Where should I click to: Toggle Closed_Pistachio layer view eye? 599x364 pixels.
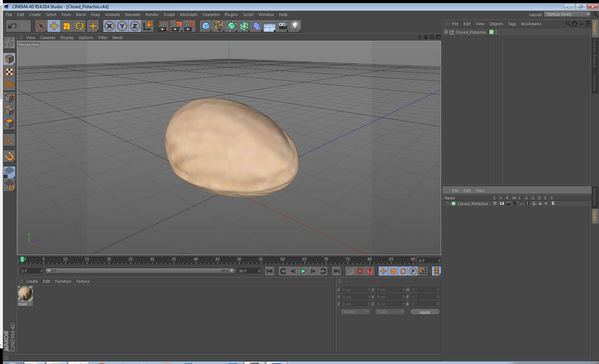(x=501, y=203)
